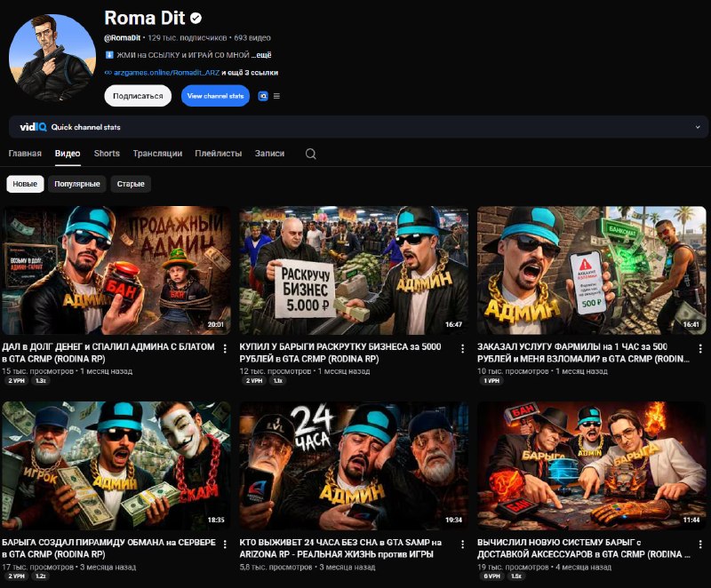Select the Старые sort chip
This screenshot has height=588, width=711.
tap(131, 184)
